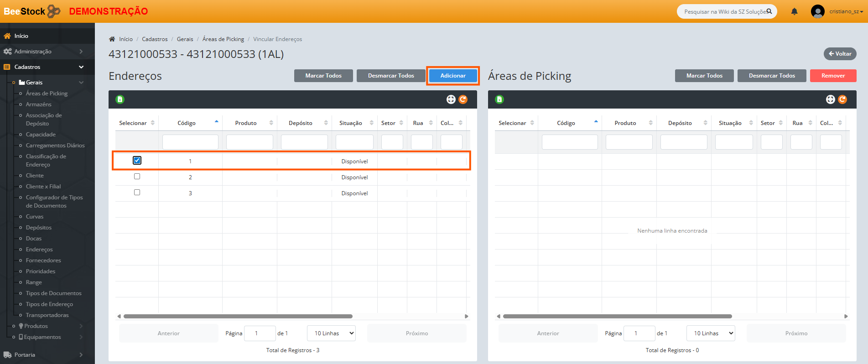Refresh the Endereços table
The width and height of the screenshot is (868, 364).
(x=463, y=99)
